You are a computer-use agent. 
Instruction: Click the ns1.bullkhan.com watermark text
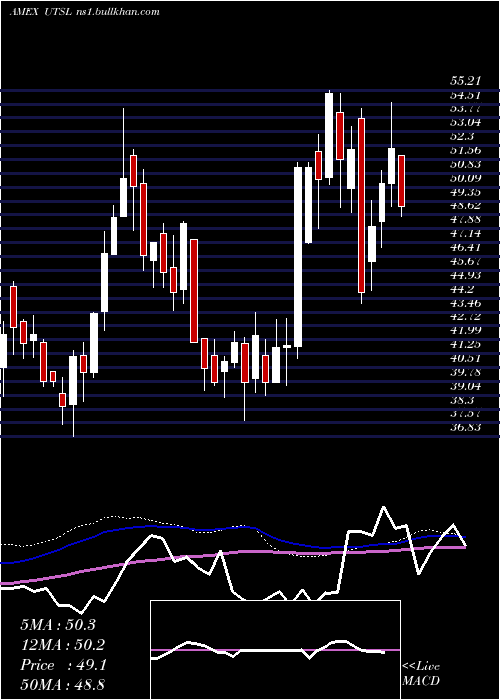coord(117,12)
